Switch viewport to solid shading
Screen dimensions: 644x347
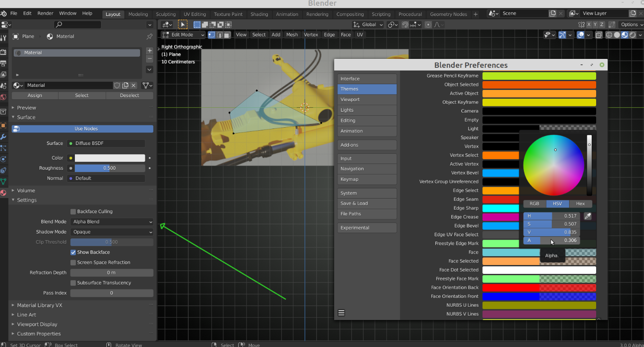pyautogui.click(x=617, y=35)
